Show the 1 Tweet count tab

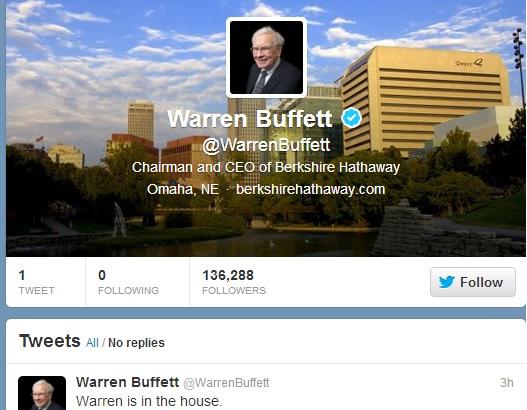36,282
